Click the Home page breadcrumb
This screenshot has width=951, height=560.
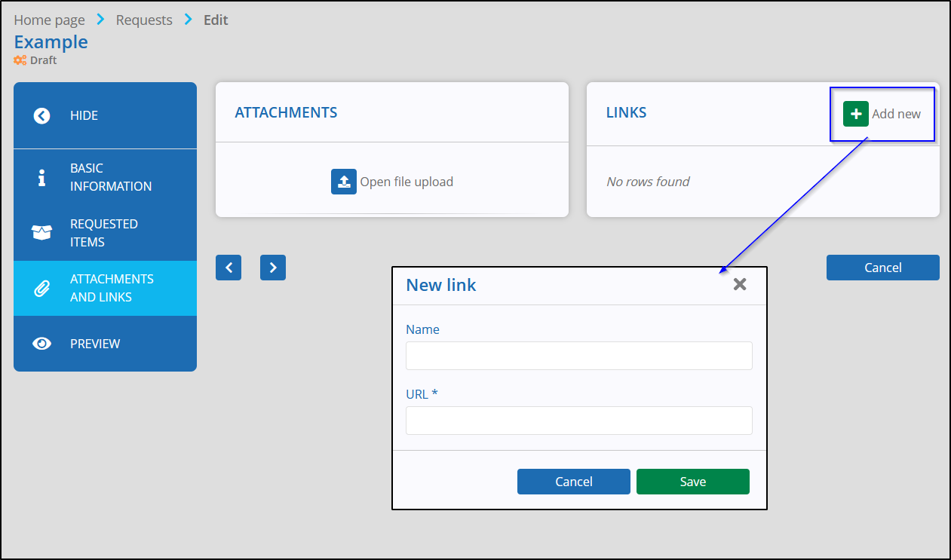tap(49, 20)
